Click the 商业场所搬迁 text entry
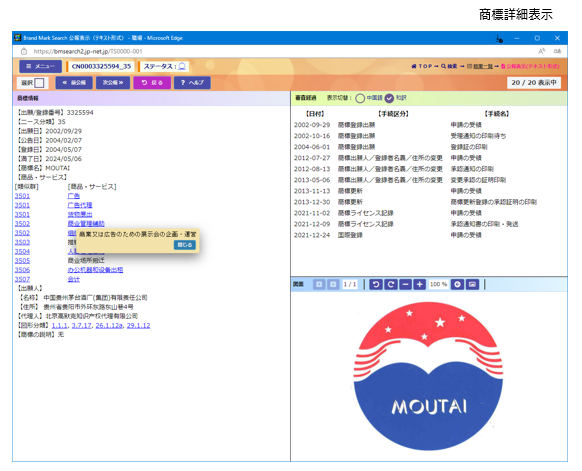This screenshot has height=471, width=582. 86,261
